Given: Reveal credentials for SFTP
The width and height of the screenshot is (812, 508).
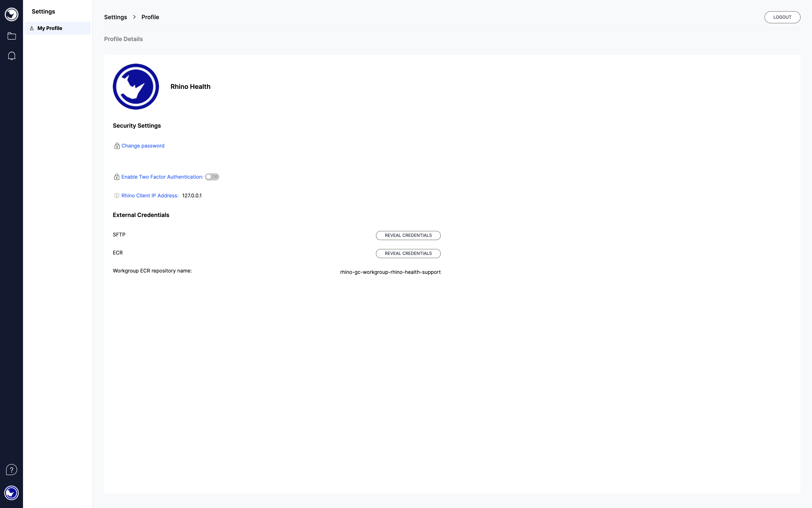Looking at the screenshot, I should coord(408,236).
